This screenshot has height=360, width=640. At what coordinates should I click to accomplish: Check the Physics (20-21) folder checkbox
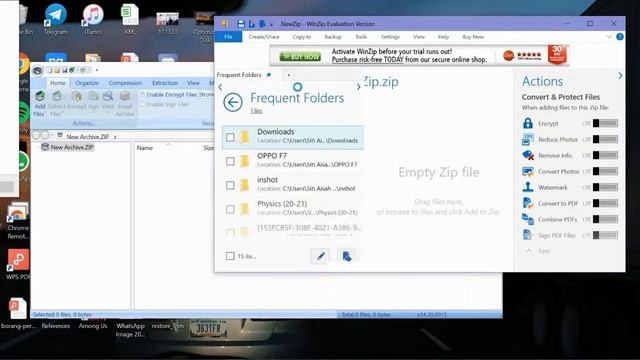pyautogui.click(x=230, y=209)
